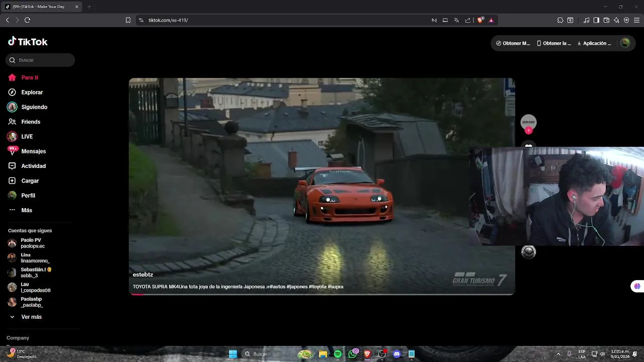The image size is (644, 362).
Task: Click the TikTok logo in the sidebar
Action: [28, 42]
